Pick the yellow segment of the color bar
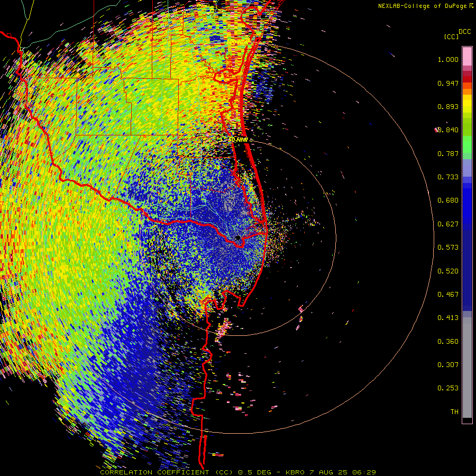Viewport: 476px width, 476px height. (x=467, y=104)
